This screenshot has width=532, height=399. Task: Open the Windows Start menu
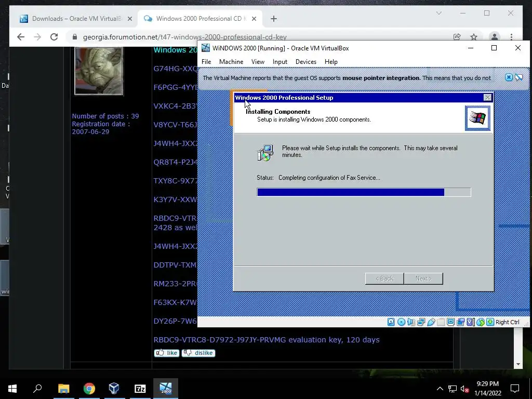[x=12, y=389]
